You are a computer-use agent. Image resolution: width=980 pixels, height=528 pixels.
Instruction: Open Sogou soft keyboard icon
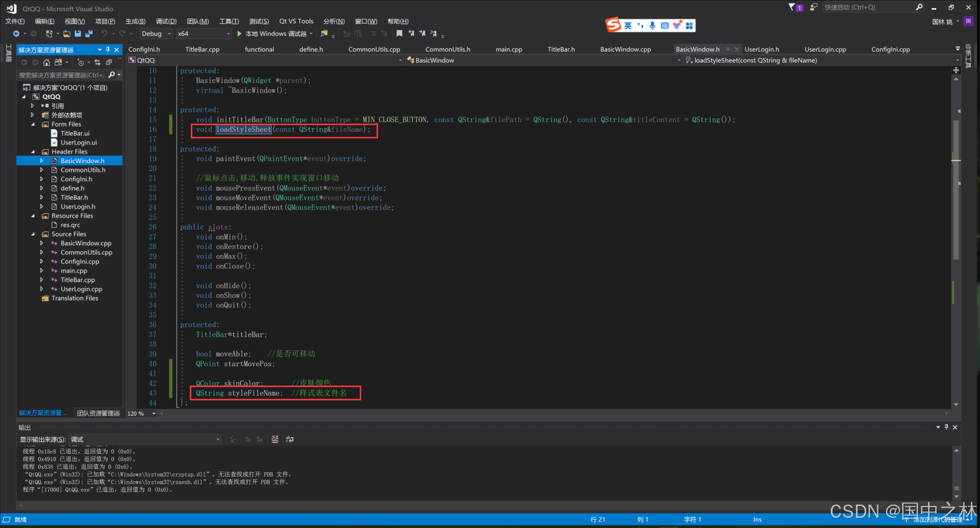[665, 25]
